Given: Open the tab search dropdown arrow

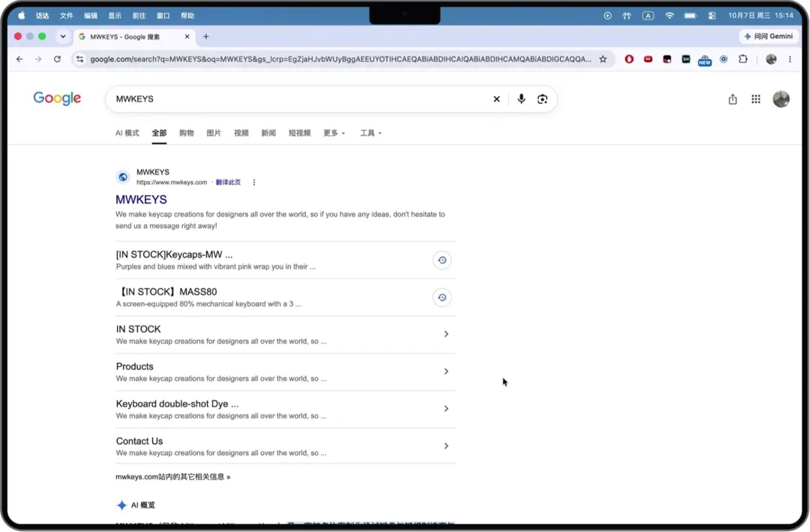Looking at the screenshot, I should coord(63,36).
